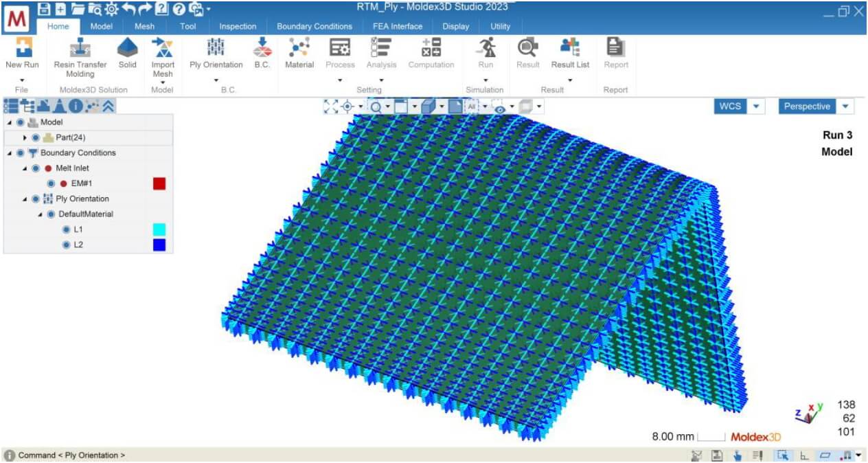
Task: Click the Run simulation icon
Action: (486, 47)
